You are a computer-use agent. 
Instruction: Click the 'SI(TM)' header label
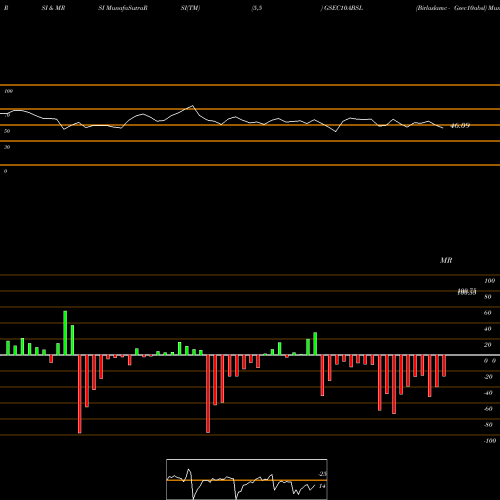(190, 8)
